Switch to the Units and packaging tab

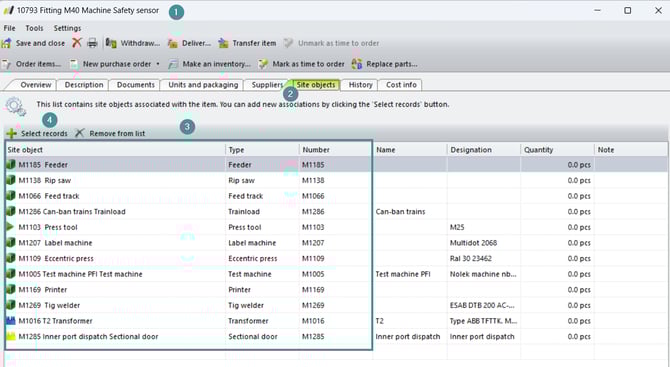(203, 85)
